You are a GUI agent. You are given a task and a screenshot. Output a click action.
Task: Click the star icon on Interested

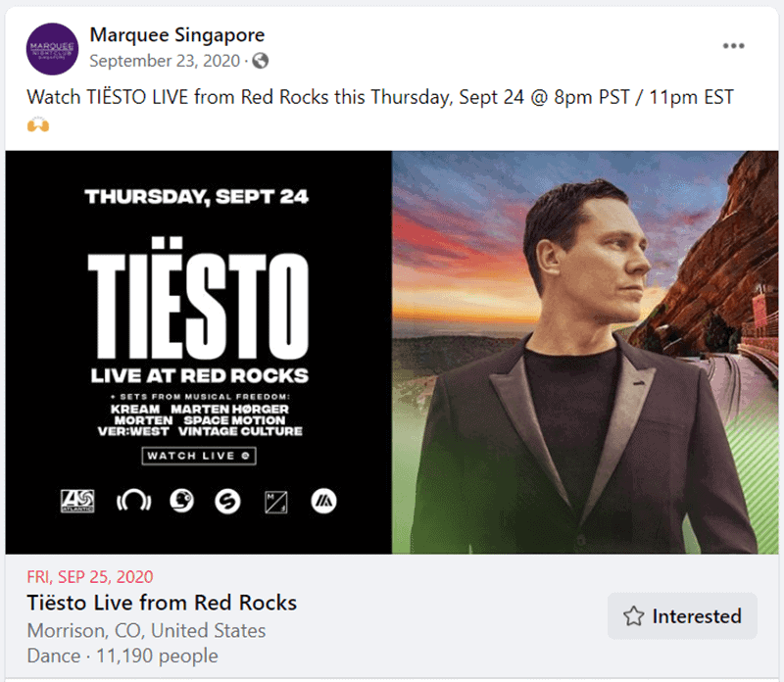[x=634, y=616]
